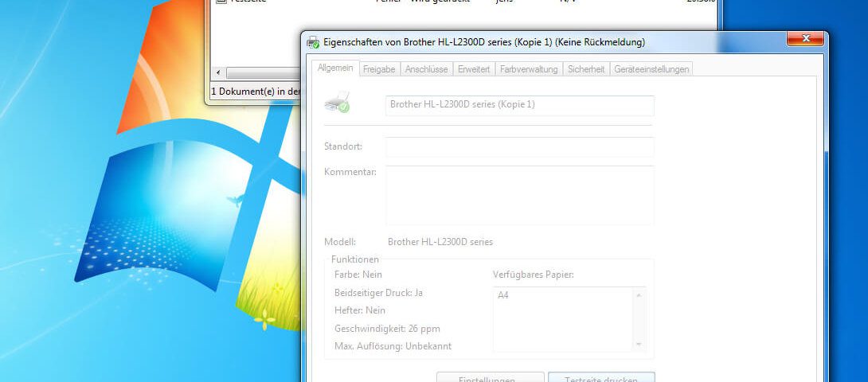This screenshot has width=868, height=382.
Task: Click 'Geschwindigkeit: 26 ppm' text
Action: [388, 329]
